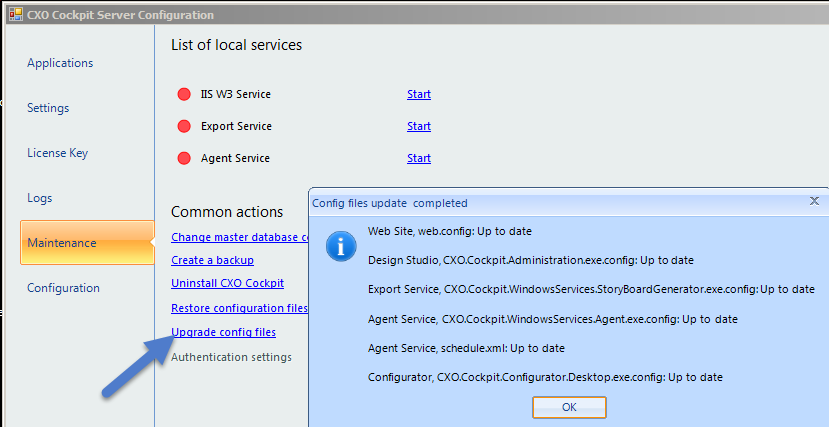Image resolution: width=829 pixels, height=427 pixels.
Task: Close the Config files update dialog
Action: (814, 201)
